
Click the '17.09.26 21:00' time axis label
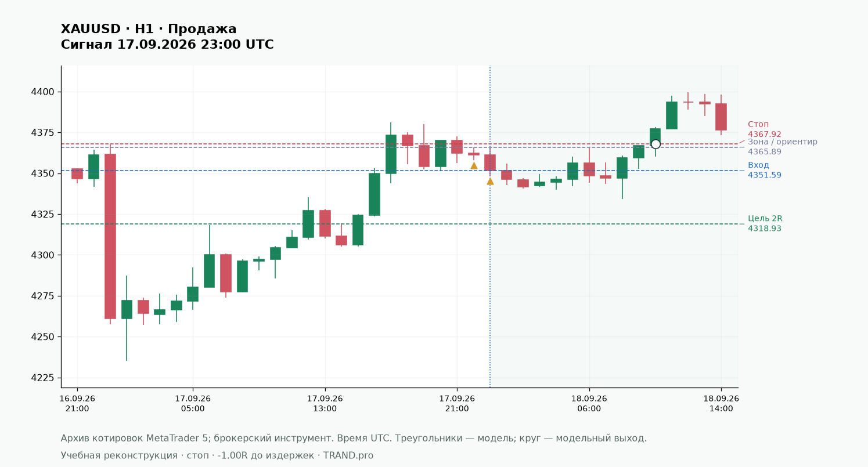coord(457,404)
